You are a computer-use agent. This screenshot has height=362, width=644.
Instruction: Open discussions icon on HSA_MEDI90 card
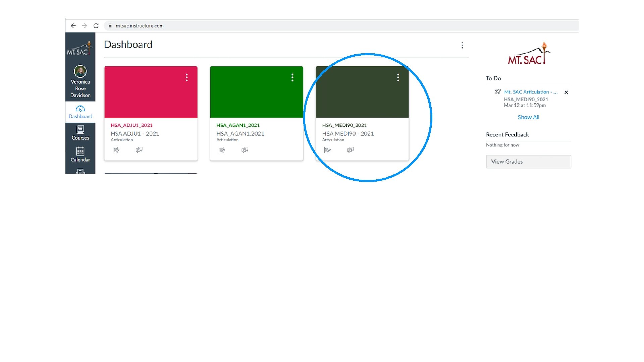351,150
